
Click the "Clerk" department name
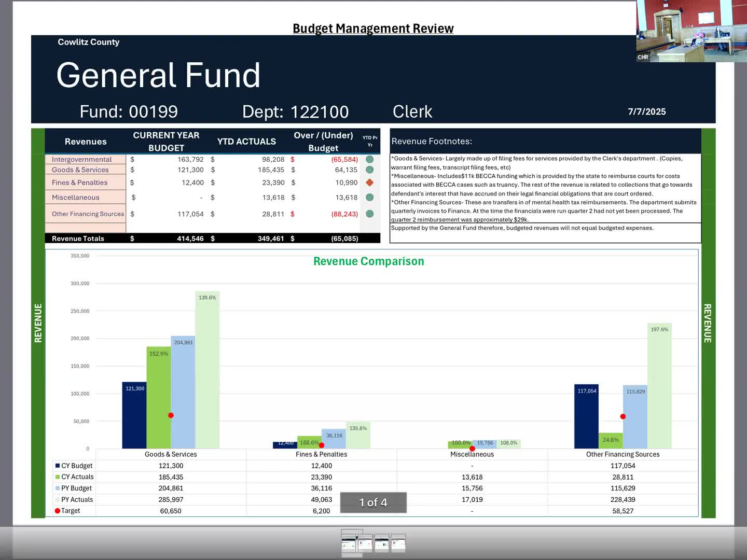pos(412,111)
